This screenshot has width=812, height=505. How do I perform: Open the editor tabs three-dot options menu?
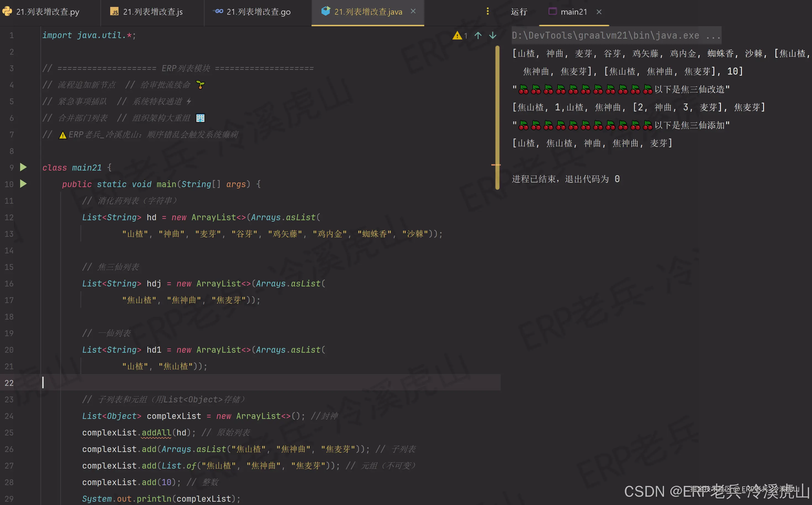(x=487, y=12)
